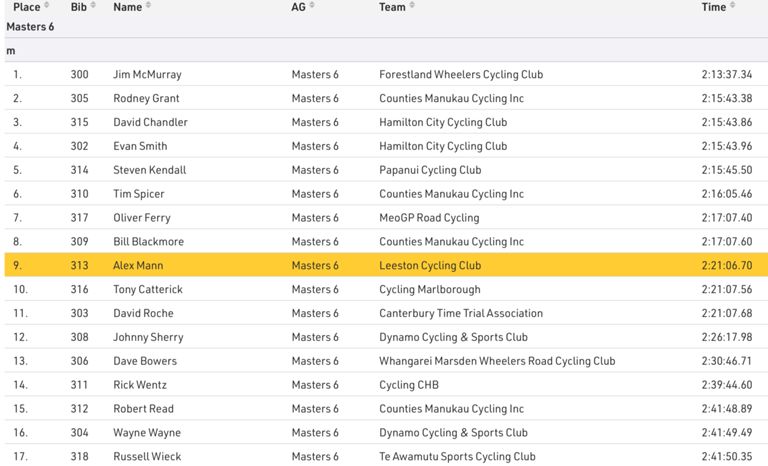Viewport: 768px width, 466px height.
Task: Select bib number 308
Action: pyautogui.click(x=79, y=337)
